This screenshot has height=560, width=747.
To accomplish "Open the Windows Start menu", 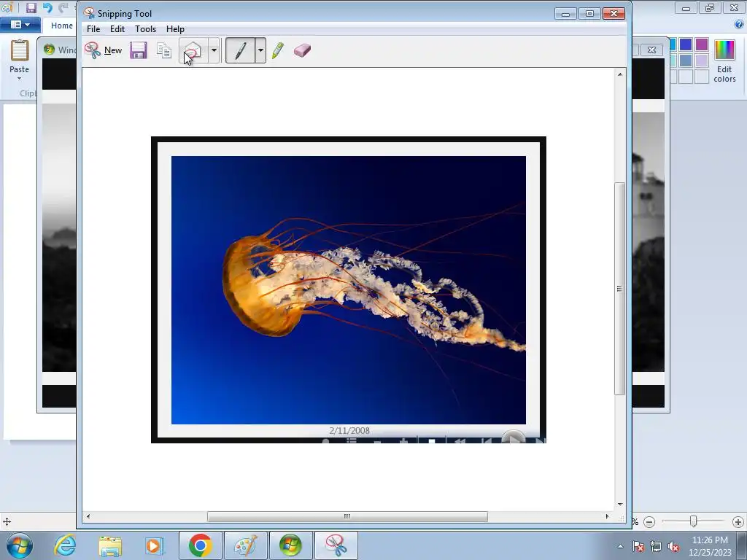I will (20, 545).
